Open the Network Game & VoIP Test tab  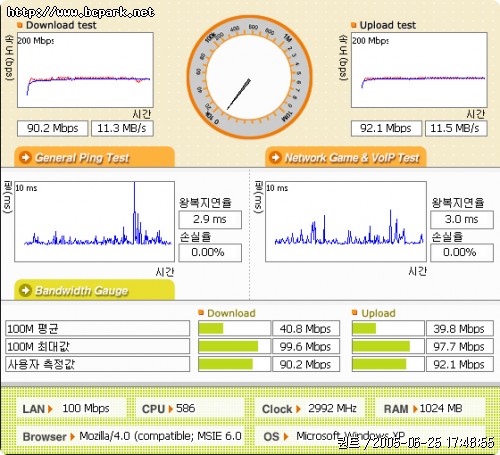(346, 157)
